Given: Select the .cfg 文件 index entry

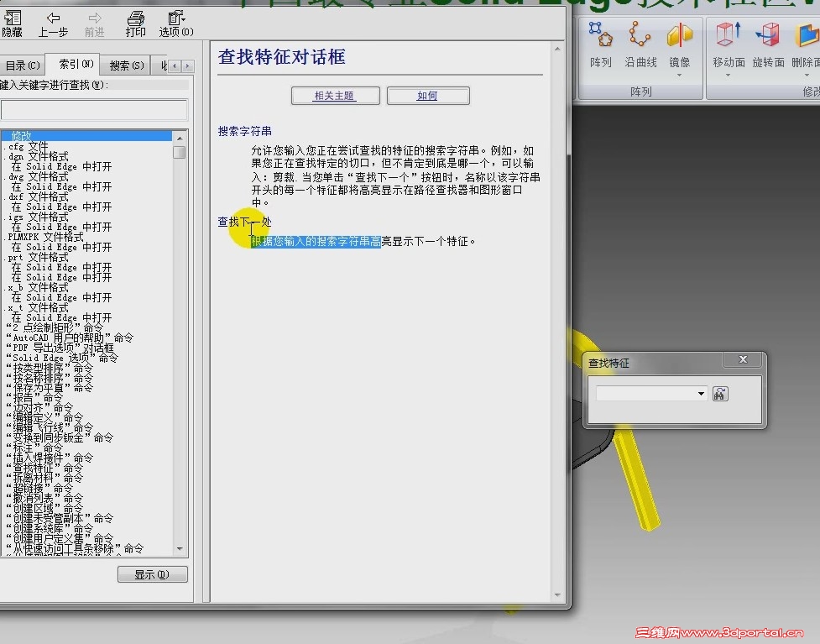Looking at the screenshot, I should (x=27, y=146).
